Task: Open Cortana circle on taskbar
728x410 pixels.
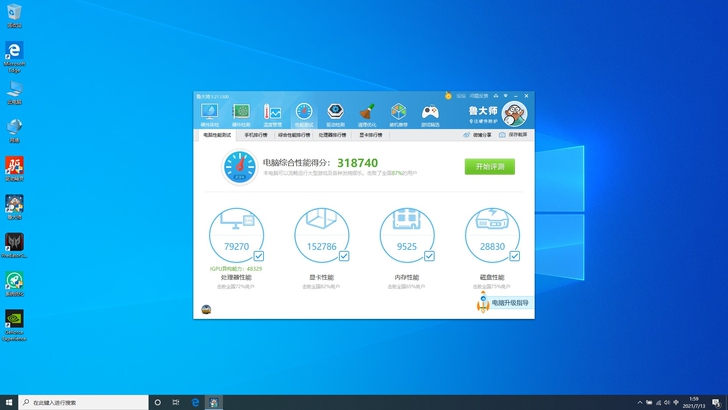Action: coord(158,403)
